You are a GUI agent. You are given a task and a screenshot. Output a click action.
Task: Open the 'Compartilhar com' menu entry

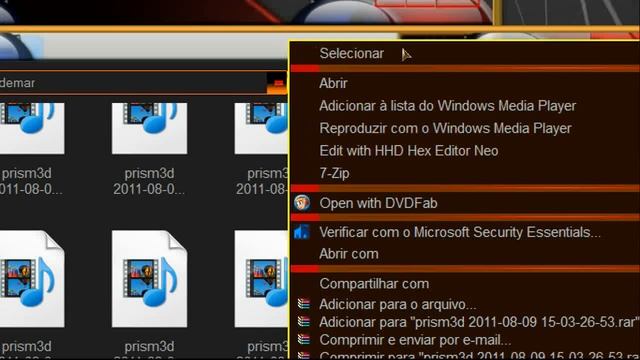(374, 284)
